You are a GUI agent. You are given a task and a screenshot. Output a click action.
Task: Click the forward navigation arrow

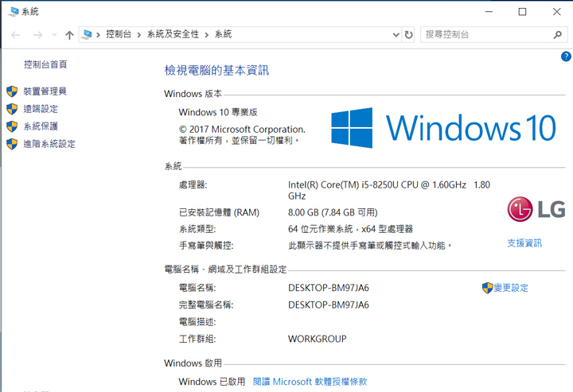click(37, 35)
